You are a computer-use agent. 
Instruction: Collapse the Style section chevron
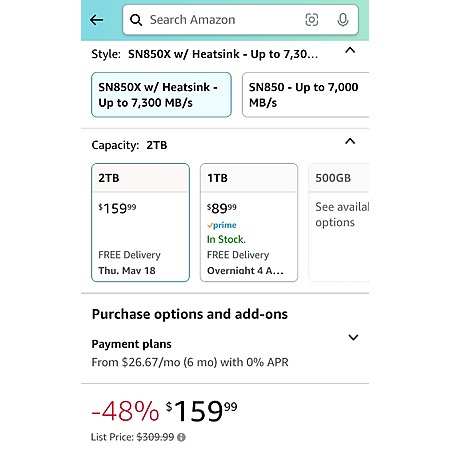(350, 51)
